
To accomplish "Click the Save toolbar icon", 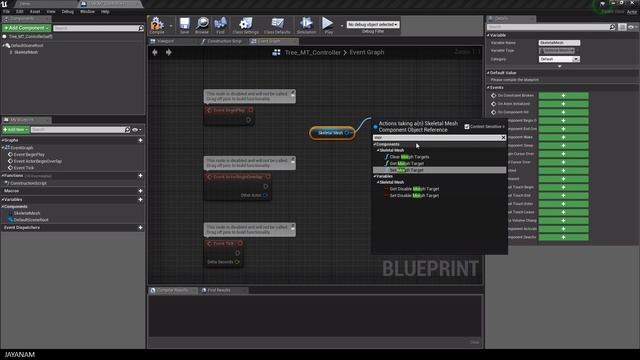I will click(x=184, y=25).
